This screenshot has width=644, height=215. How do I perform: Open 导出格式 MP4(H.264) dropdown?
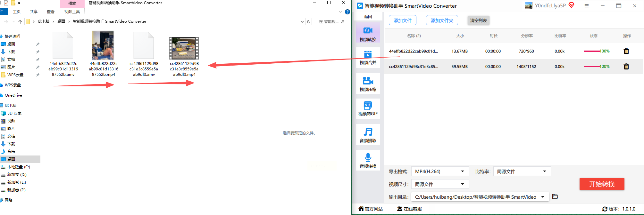click(x=440, y=171)
